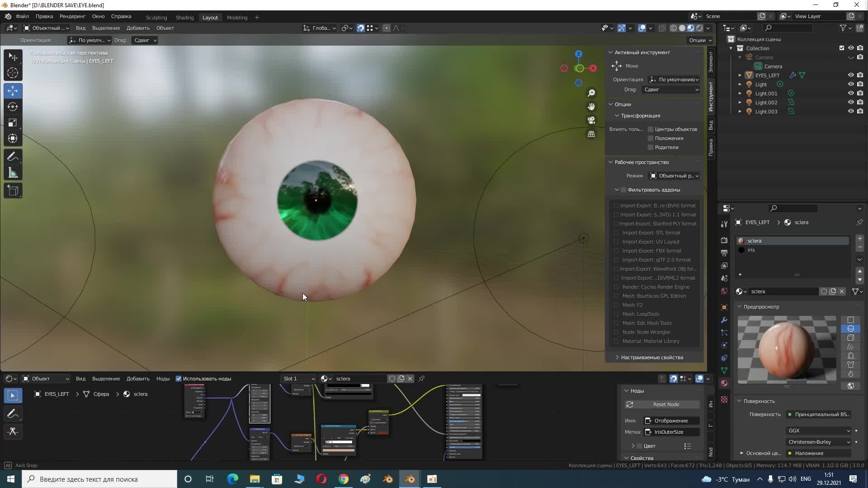The image size is (868, 488).
Task: Switch material preview to cube shape
Action: [852, 338]
